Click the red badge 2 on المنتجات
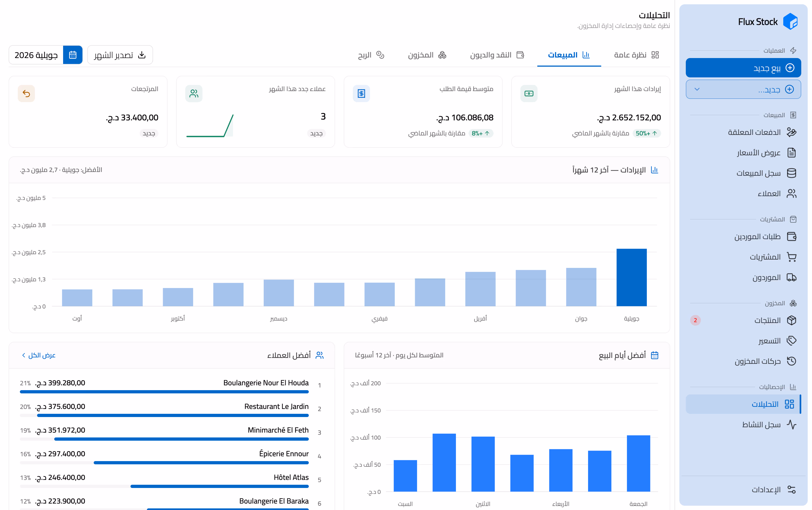 coord(695,320)
